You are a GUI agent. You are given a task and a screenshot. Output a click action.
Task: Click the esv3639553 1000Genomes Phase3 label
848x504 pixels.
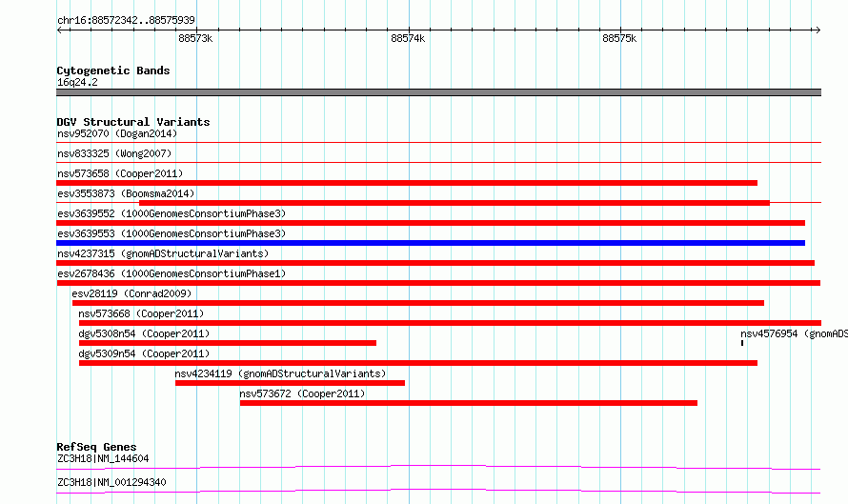pos(172,233)
